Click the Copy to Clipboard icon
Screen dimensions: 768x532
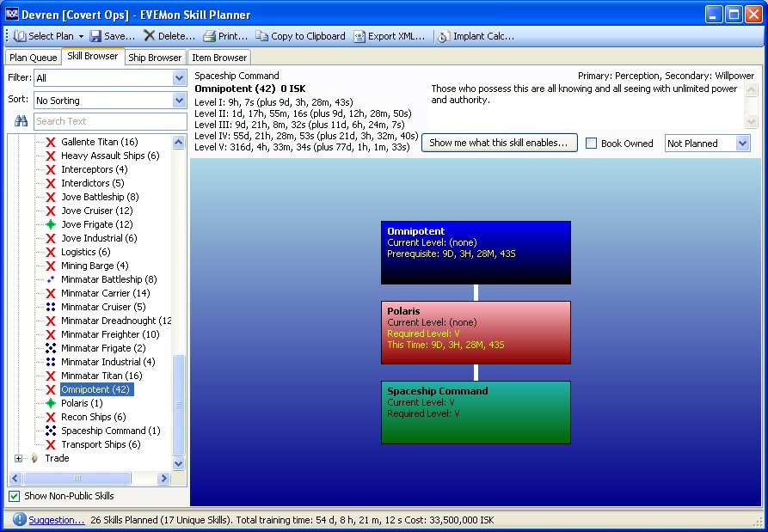point(262,36)
